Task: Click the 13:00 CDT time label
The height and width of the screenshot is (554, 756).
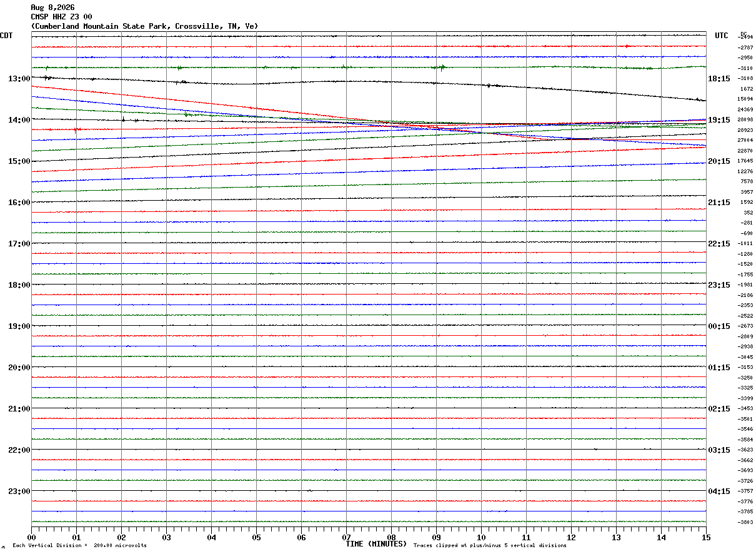Action: click(x=19, y=78)
